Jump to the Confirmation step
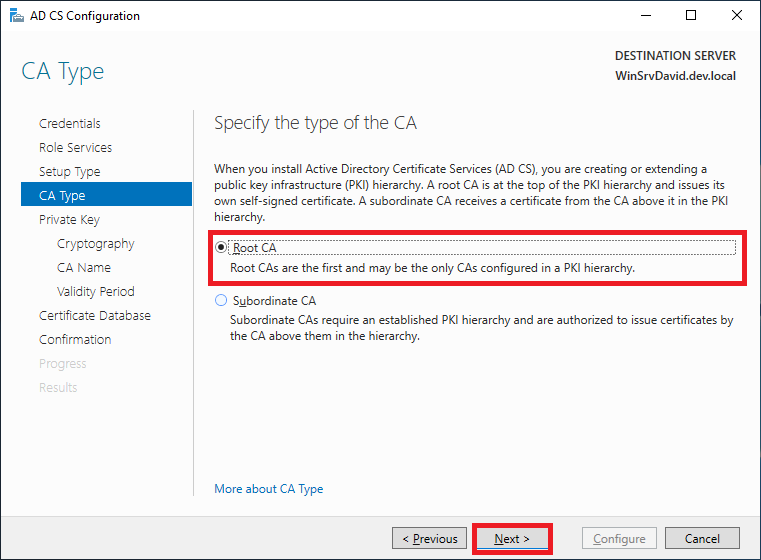Viewport: 761px width, 560px height. (75, 340)
